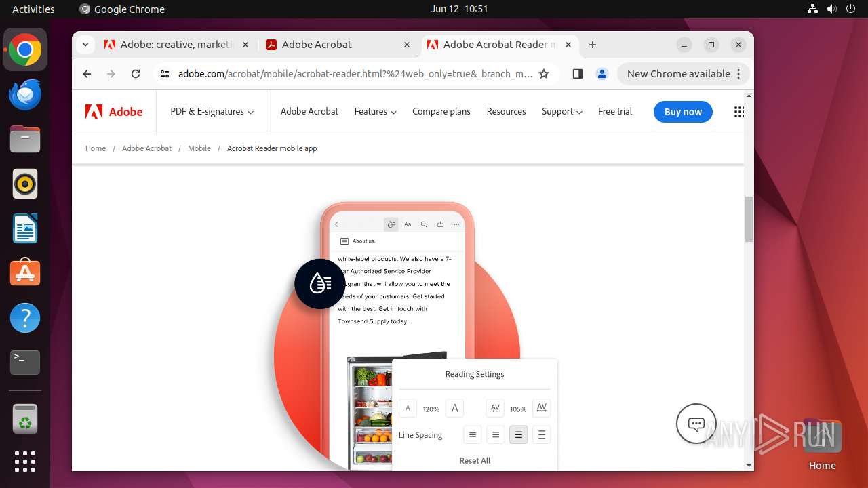This screenshot has width=868, height=488.
Task: Open the Chrome profile avatar icon
Action: [601, 74]
